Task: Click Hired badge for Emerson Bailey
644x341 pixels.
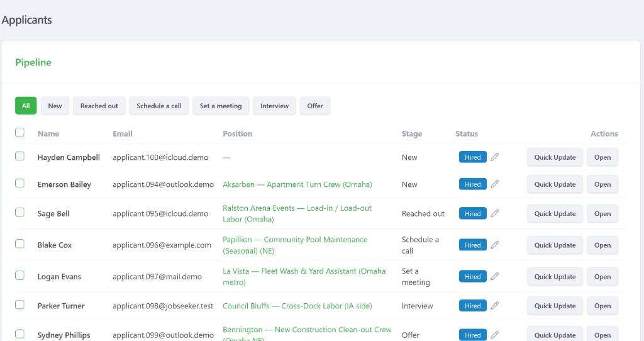Action: point(473,184)
